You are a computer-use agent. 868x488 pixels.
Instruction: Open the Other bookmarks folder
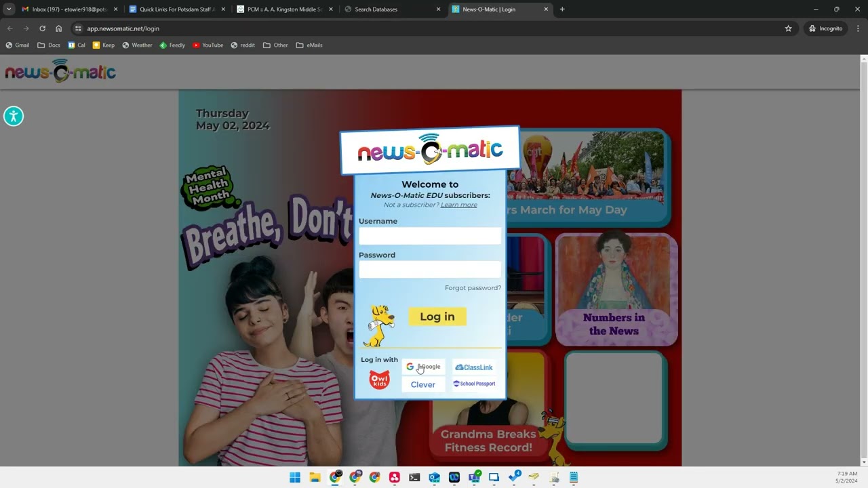(x=275, y=45)
